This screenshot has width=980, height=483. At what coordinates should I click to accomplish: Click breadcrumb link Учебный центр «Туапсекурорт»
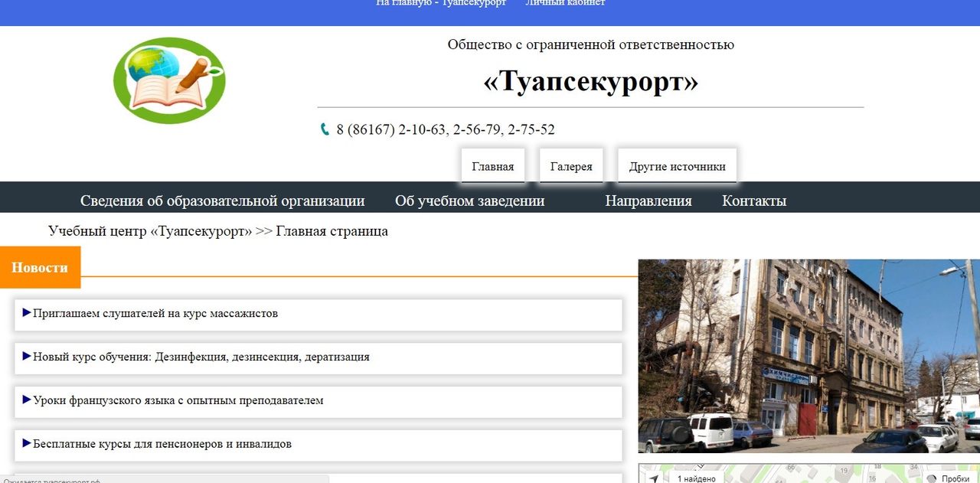150,231
